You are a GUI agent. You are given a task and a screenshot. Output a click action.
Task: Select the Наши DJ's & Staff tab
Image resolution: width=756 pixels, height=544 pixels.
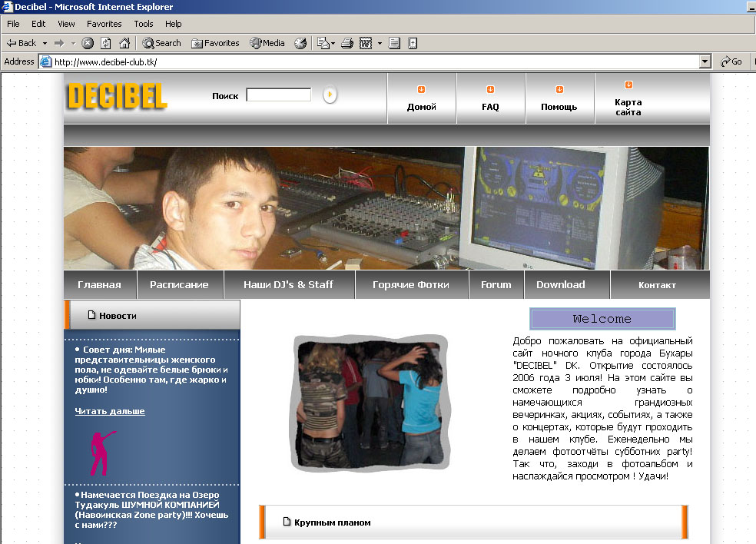click(288, 284)
